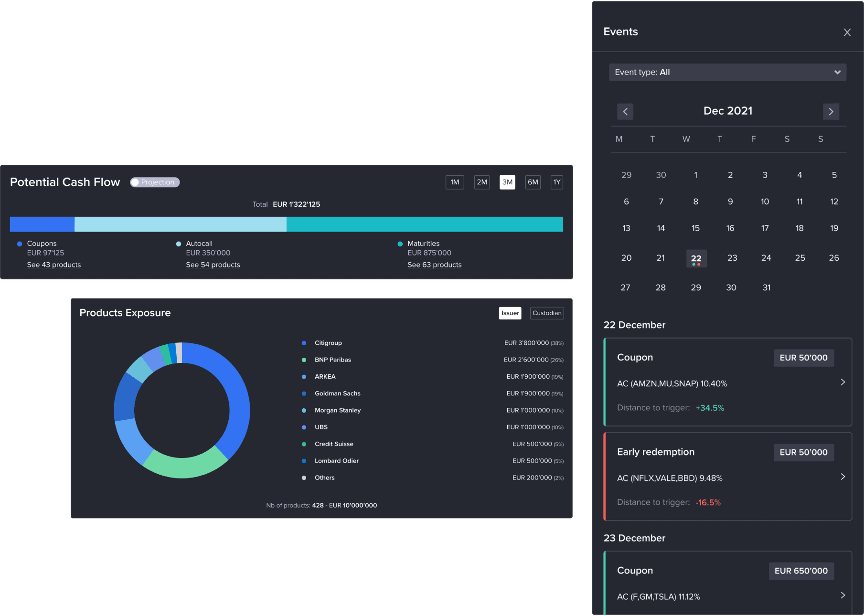Click the ARKEA legend entry

pos(325,377)
